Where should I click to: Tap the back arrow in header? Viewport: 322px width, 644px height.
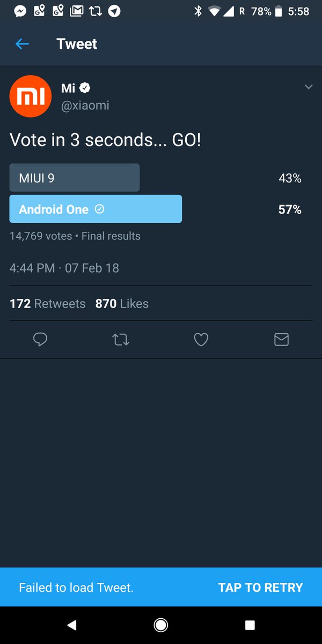[22, 44]
